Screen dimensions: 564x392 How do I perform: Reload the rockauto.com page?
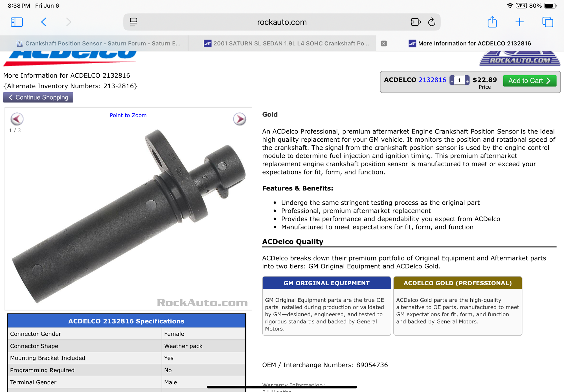(x=432, y=22)
